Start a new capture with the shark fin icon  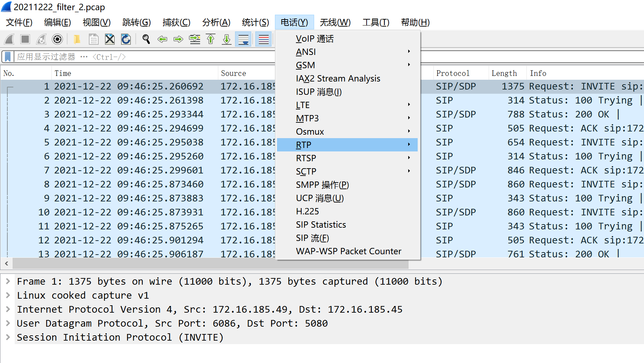pos(9,39)
